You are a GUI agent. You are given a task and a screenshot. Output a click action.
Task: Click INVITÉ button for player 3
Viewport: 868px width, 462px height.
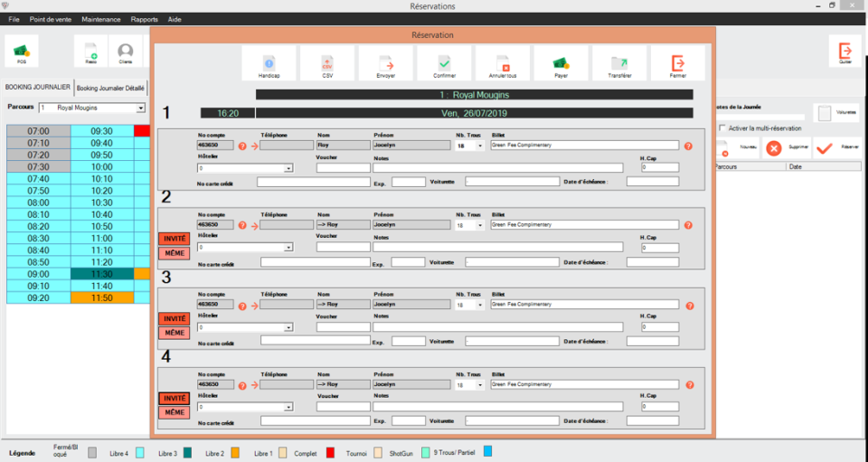tap(175, 318)
